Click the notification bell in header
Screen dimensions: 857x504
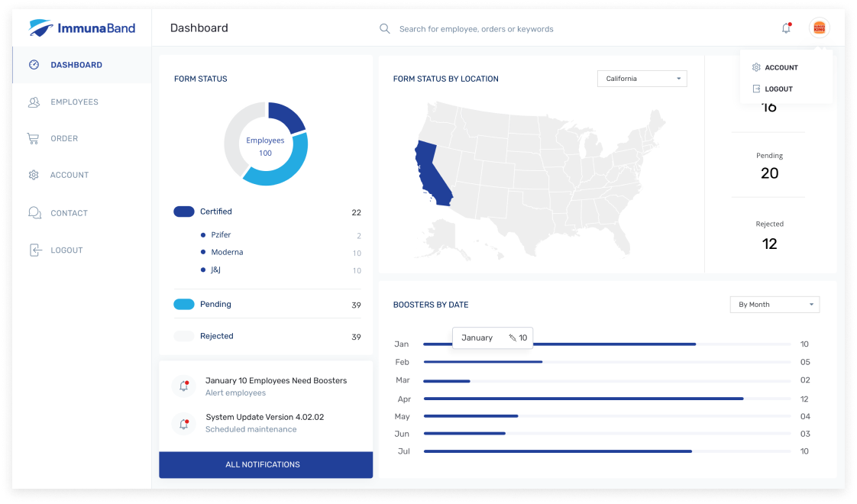pos(786,28)
